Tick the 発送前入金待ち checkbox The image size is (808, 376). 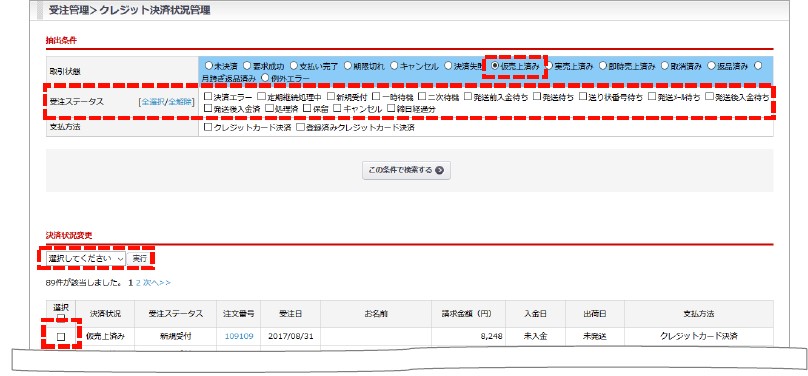pyautogui.click(x=468, y=96)
